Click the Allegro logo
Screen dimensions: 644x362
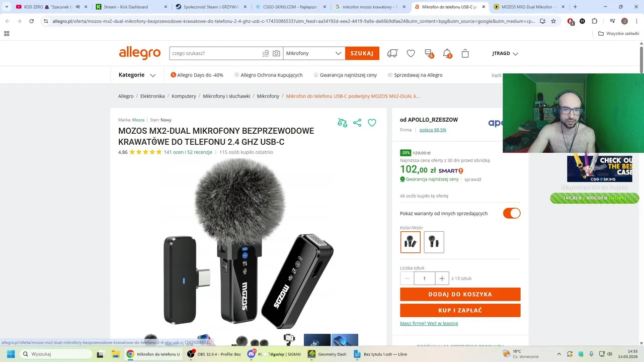(x=139, y=53)
